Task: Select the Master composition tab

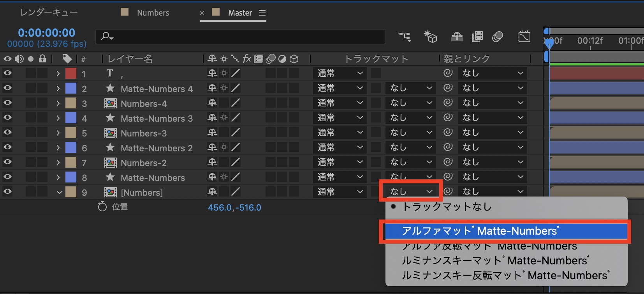Action: (240, 13)
